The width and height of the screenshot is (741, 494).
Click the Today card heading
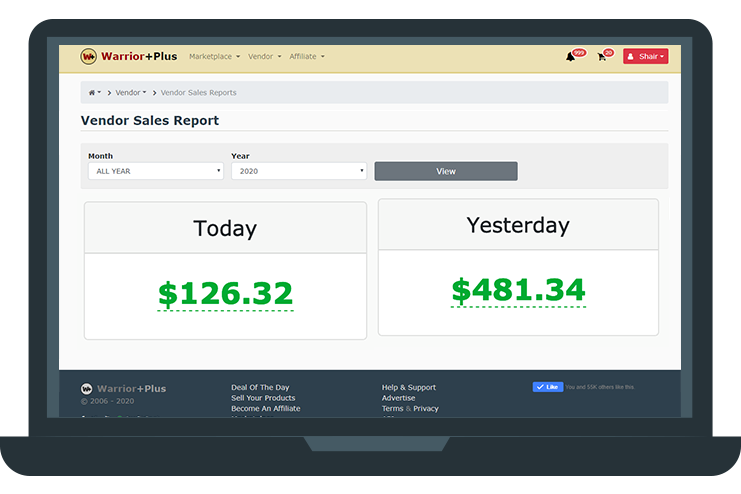pos(225,228)
